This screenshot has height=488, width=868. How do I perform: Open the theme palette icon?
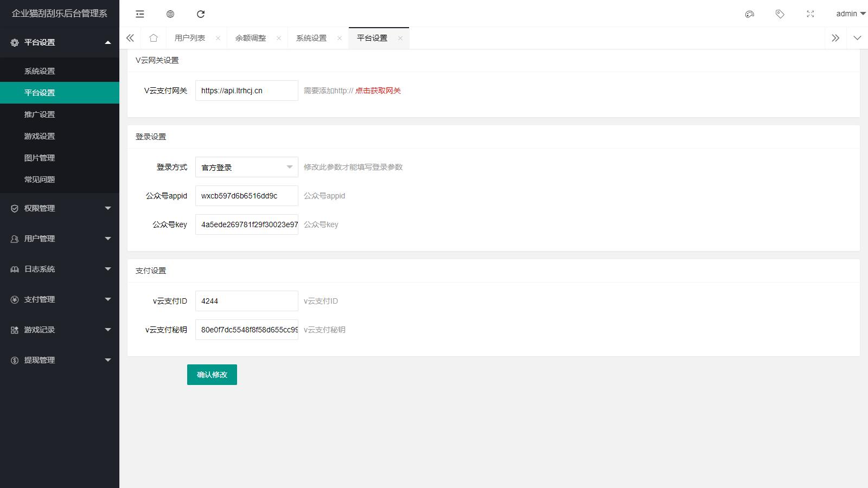[750, 14]
